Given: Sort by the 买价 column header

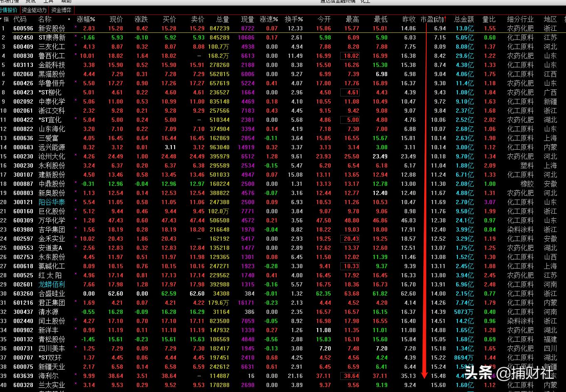Looking at the screenshot, I should coord(169,19).
